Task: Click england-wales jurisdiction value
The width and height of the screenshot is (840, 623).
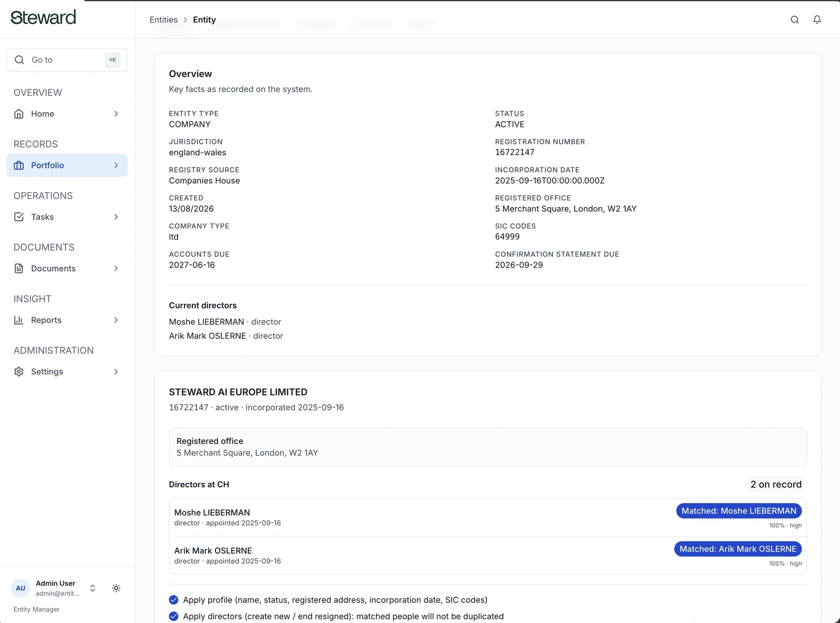Action: click(x=197, y=152)
